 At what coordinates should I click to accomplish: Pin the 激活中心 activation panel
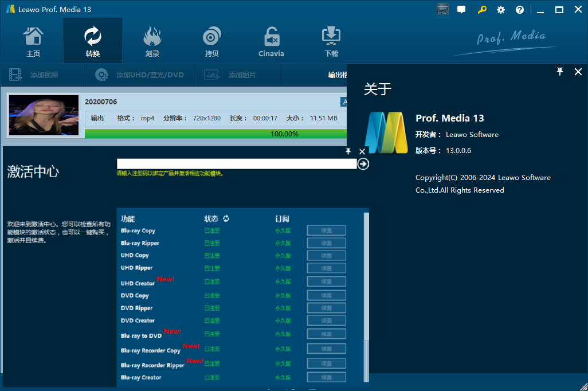tap(348, 151)
